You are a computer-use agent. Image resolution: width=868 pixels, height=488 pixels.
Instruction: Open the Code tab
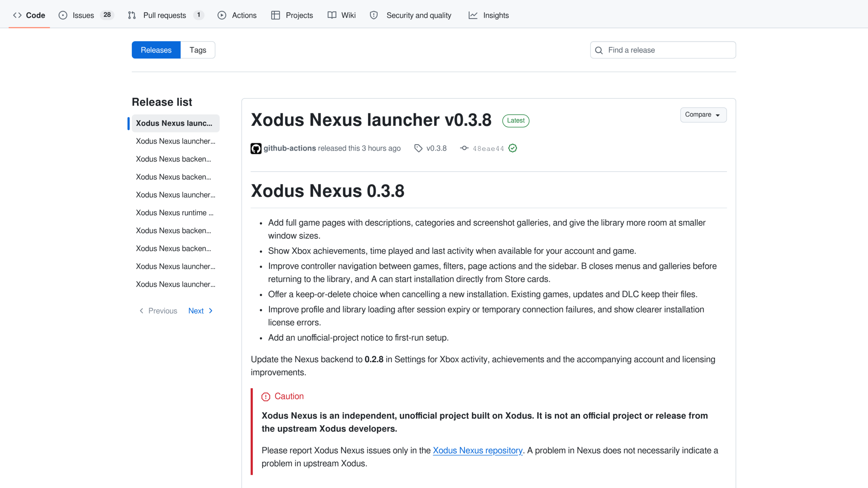(x=29, y=15)
